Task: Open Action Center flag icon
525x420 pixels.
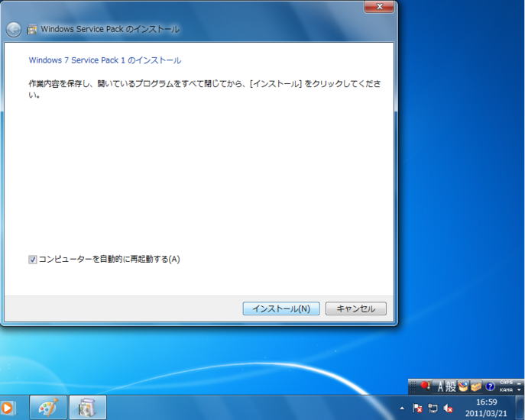Action: 417,409
